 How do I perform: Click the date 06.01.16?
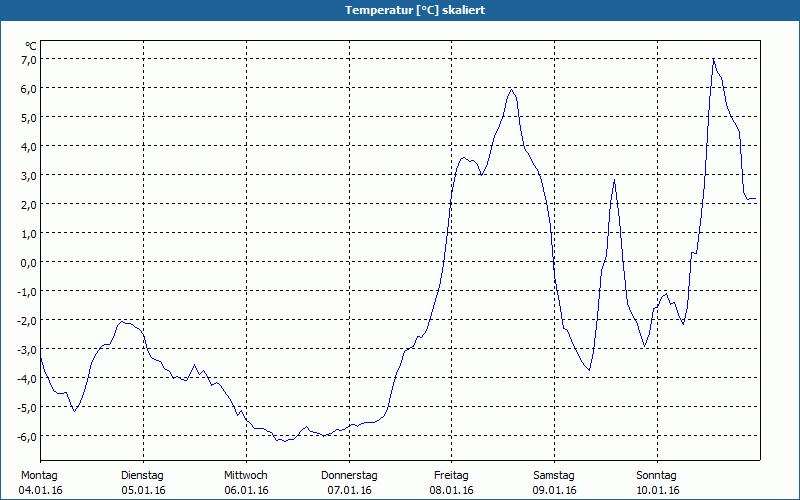(246, 490)
